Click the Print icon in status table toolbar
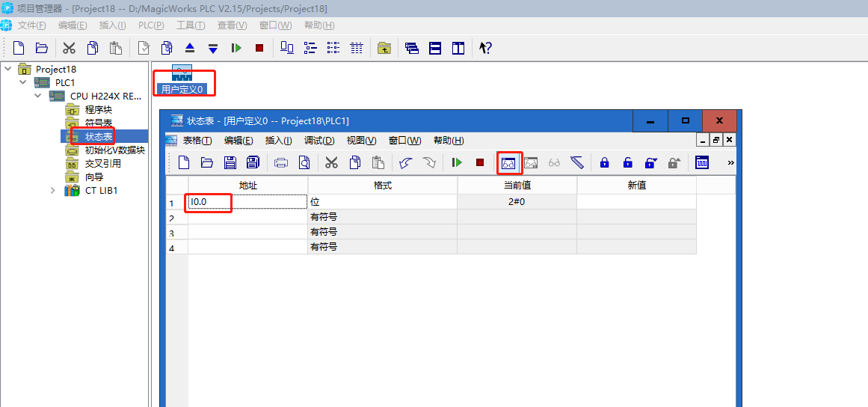Image resolution: width=868 pixels, height=407 pixels. coord(281,163)
